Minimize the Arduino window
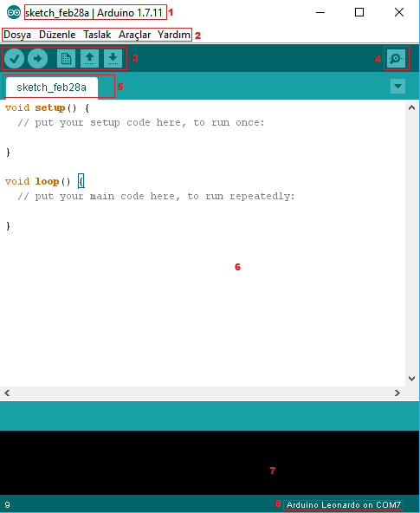The height and width of the screenshot is (513, 420). tap(320, 12)
